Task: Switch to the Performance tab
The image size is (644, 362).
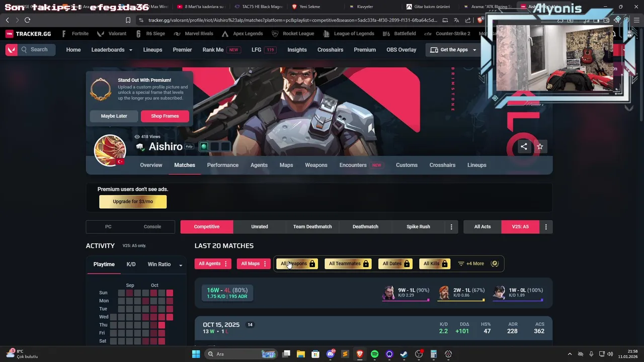Action: click(223, 165)
